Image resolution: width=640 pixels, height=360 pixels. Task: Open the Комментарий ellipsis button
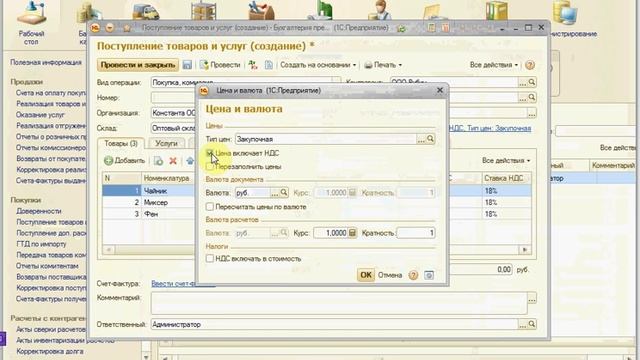(x=531, y=299)
